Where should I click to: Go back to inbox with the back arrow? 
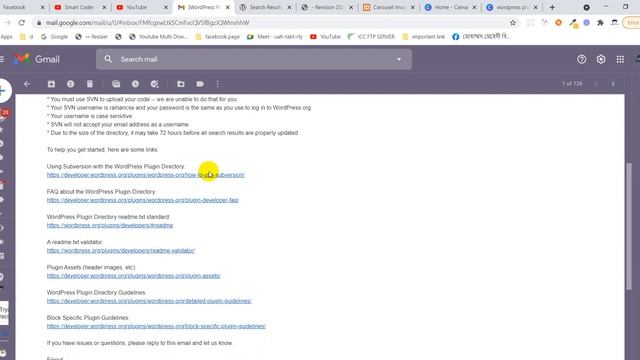click(x=27, y=84)
